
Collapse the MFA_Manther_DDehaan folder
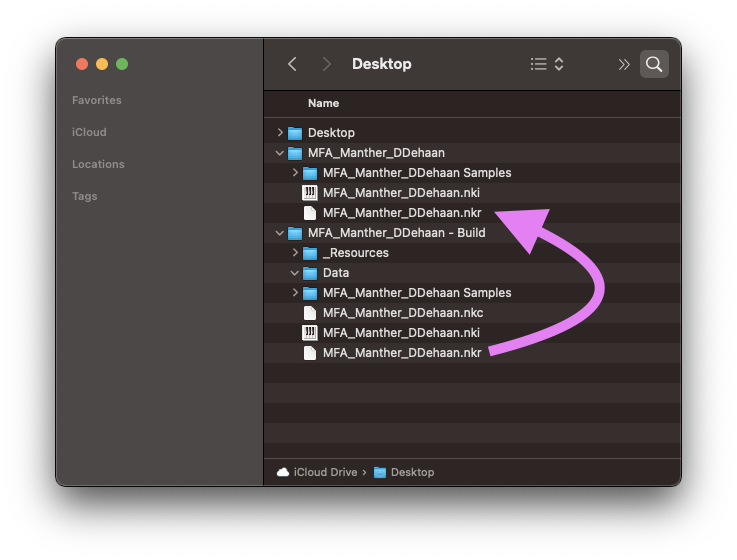[x=281, y=153]
